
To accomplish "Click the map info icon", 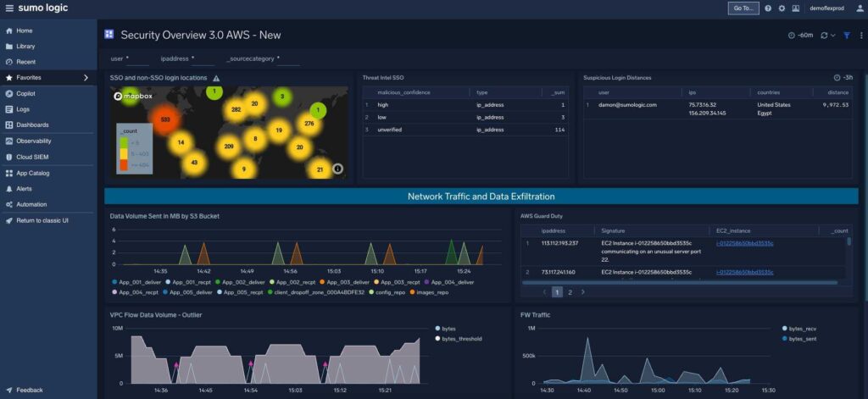I will 337,169.
